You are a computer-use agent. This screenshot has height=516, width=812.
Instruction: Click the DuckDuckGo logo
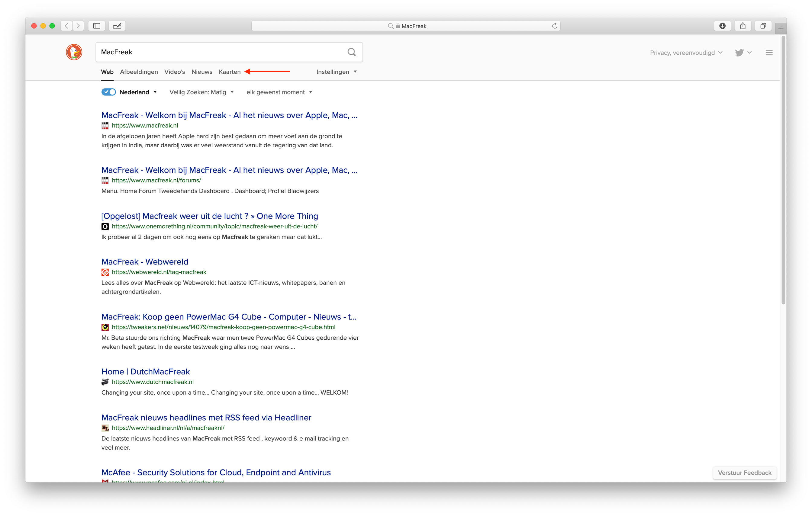[x=74, y=52]
